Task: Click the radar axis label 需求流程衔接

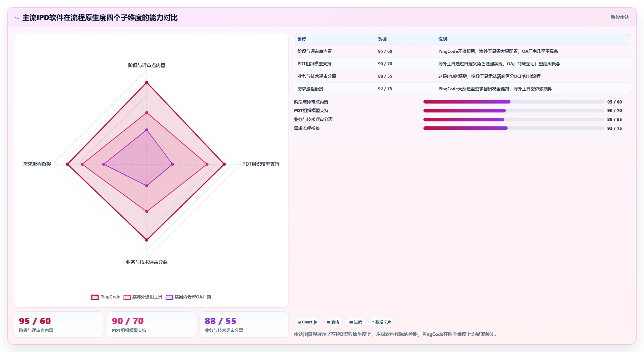Action: coord(37,164)
